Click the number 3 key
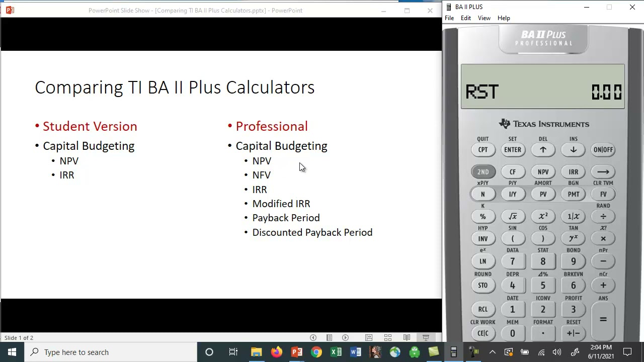 point(573,309)
